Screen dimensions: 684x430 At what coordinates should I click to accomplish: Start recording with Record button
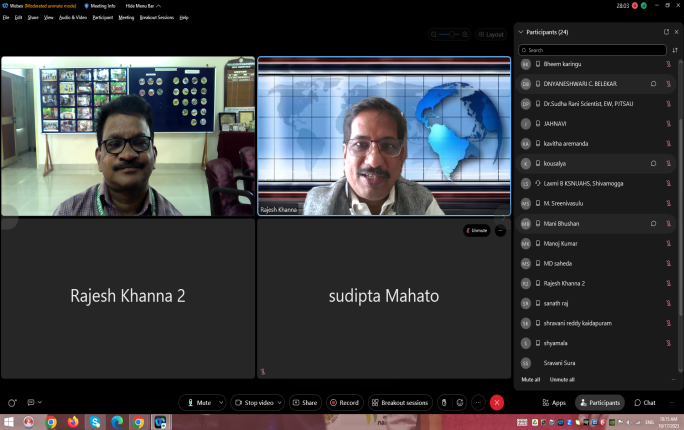(345, 403)
